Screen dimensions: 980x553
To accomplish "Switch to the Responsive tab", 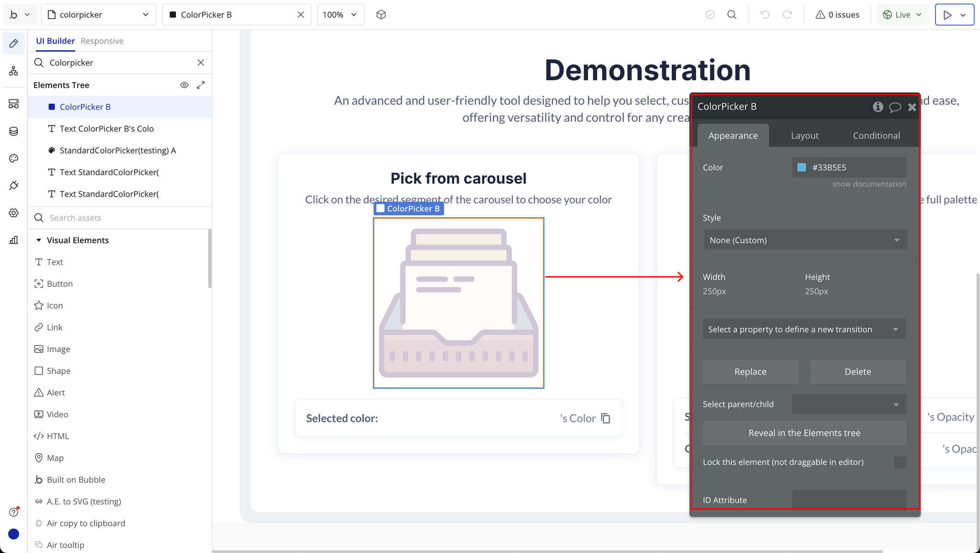I will click(x=102, y=41).
